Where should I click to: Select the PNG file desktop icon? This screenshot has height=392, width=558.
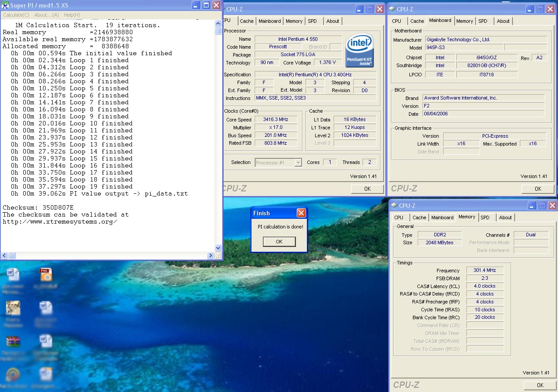[x=46, y=274]
